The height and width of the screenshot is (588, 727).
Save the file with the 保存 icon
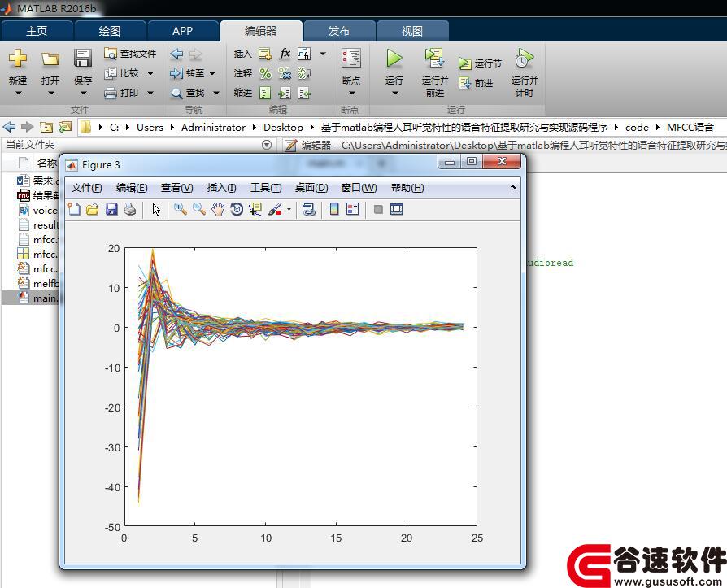coord(82,59)
